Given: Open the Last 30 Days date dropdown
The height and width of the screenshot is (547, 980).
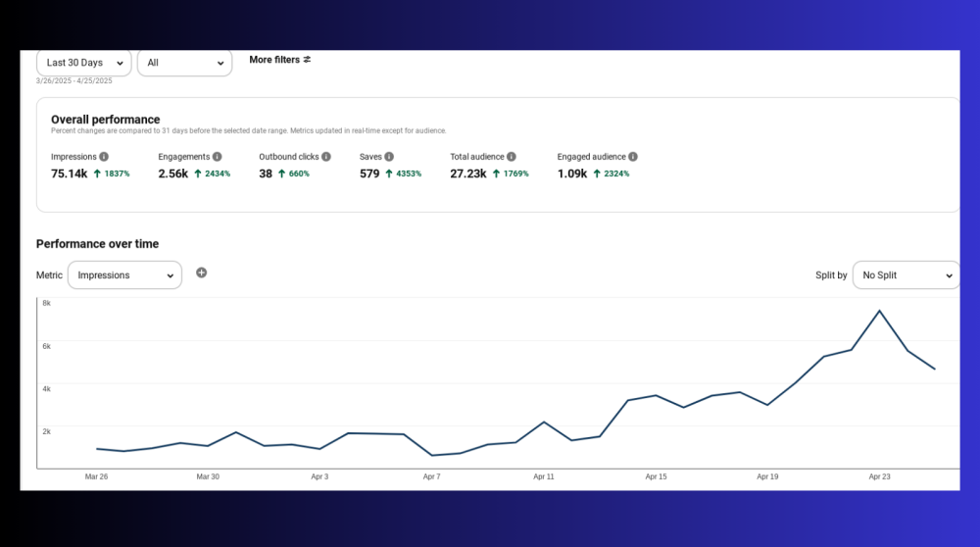Looking at the screenshot, I should click(x=83, y=63).
